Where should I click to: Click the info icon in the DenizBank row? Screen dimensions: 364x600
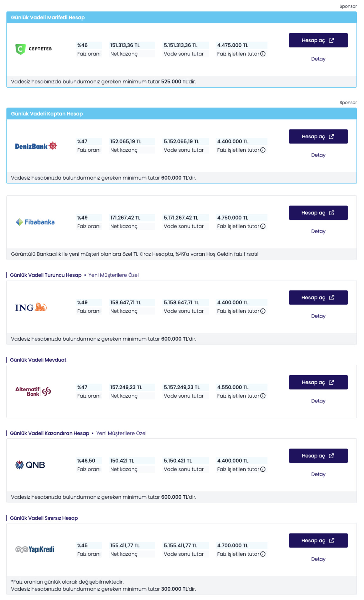tap(263, 150)
